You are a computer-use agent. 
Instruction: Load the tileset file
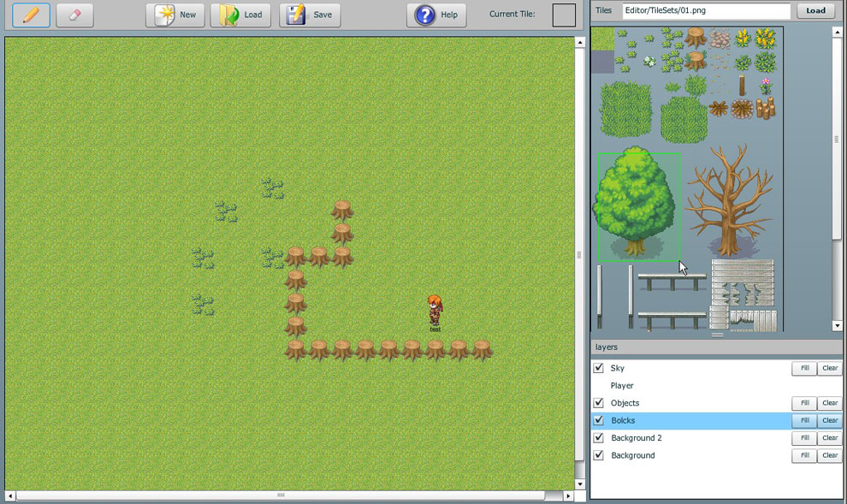[x=815, y=11]
